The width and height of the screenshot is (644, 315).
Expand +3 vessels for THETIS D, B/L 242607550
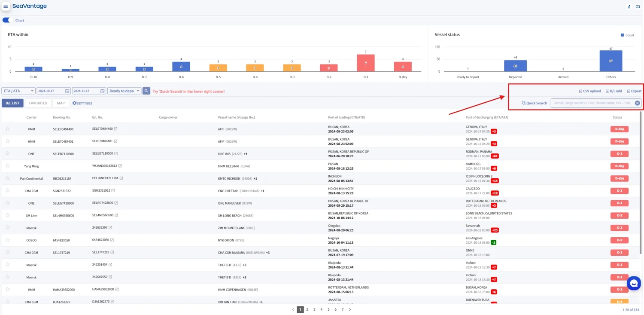point(245,277)
